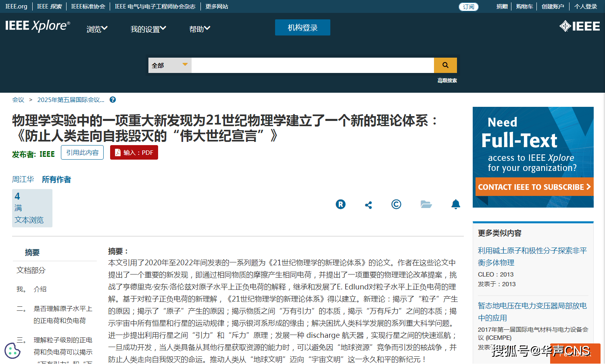605x364 pixels.
Task: Open 购物车 cart link
Action: coord(524,6)
